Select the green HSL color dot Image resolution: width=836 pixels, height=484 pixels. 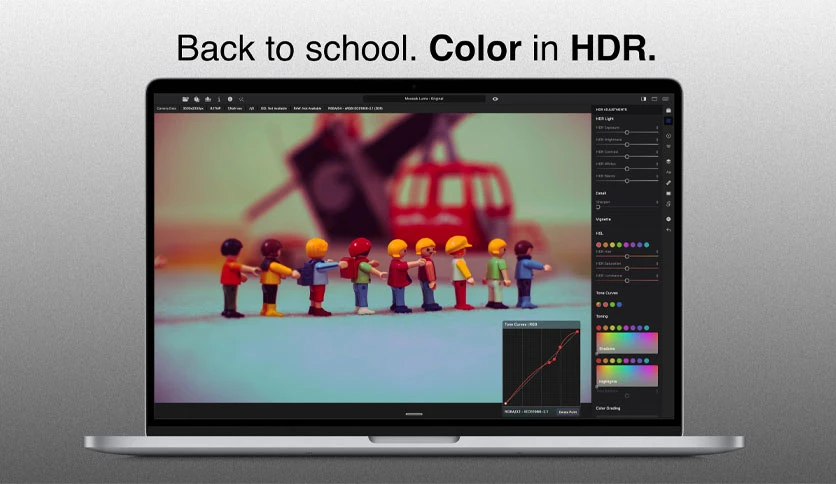[619, 245]
